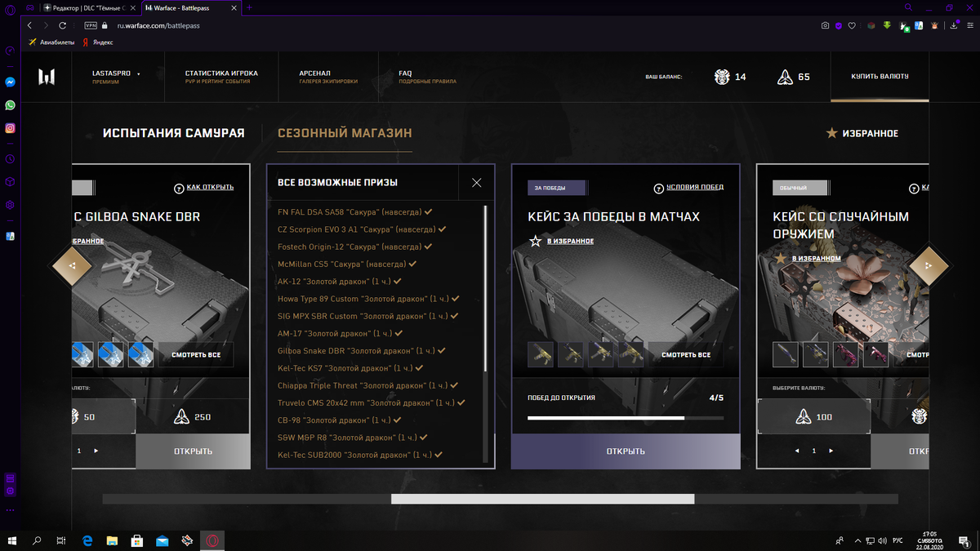The width and height of the screenshot is (980, 551).
Task: Open the cube extensions icon in sidebar
Action: 10,181
